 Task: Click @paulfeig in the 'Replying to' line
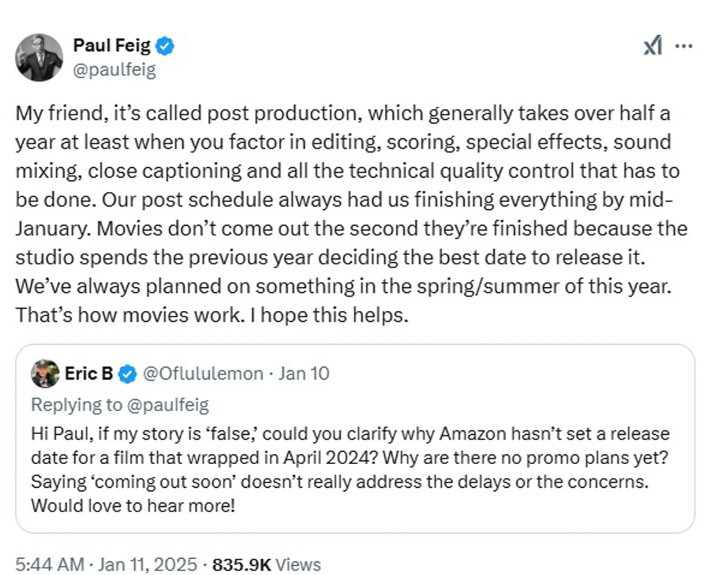[166, 405]
